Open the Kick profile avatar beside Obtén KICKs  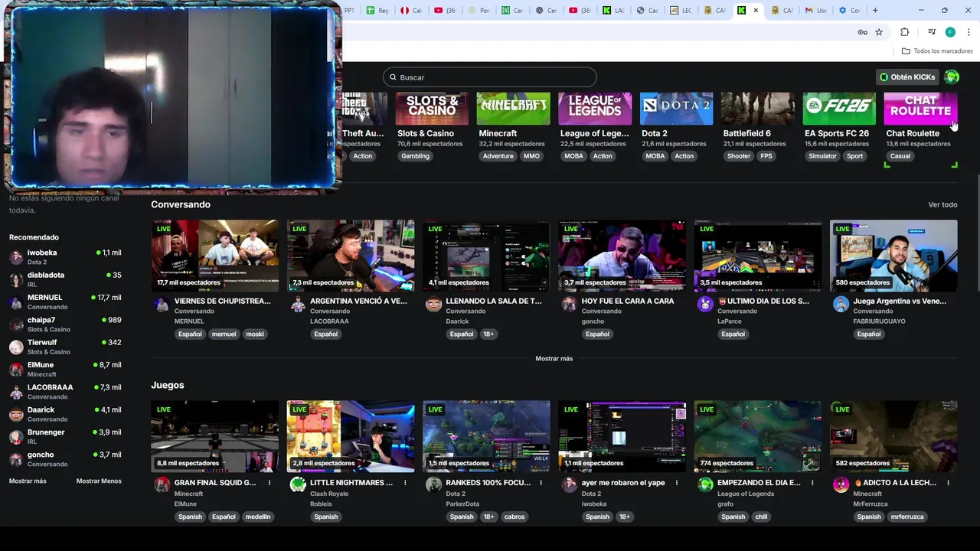point(952,77)
